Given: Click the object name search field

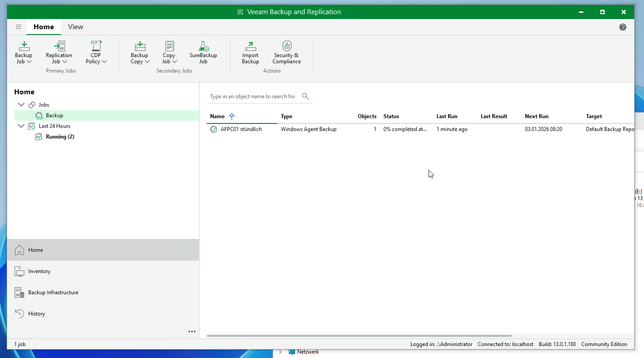Looking at the screenshot, I should [x=253, y=96].
